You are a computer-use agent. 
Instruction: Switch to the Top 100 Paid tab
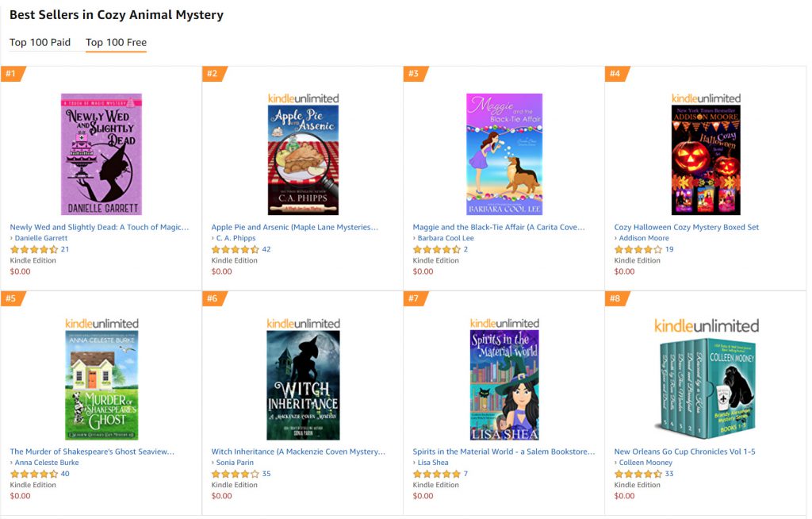pos(40,43)
